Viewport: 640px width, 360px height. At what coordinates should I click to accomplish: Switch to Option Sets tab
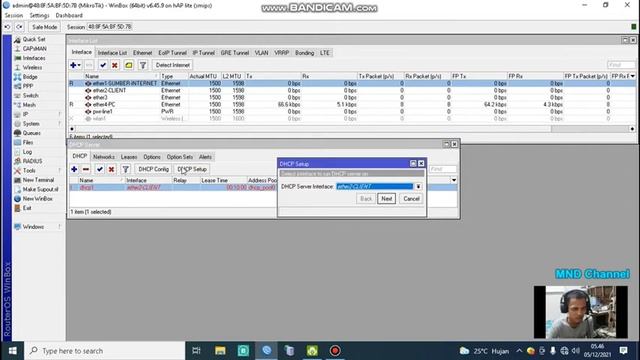coord(180,157)
